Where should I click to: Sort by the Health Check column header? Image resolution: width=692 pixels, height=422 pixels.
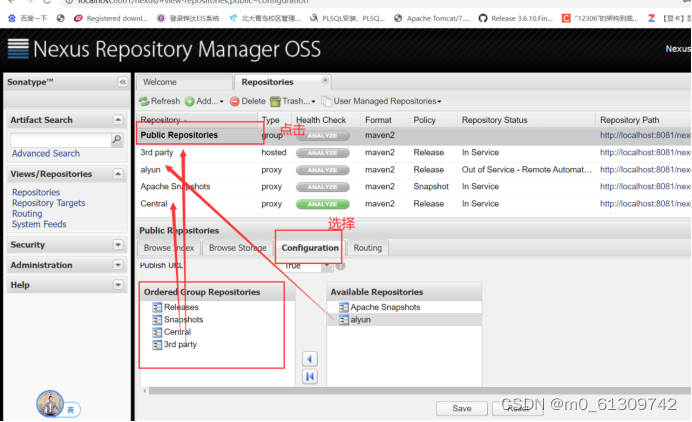[x=325, y=120]
